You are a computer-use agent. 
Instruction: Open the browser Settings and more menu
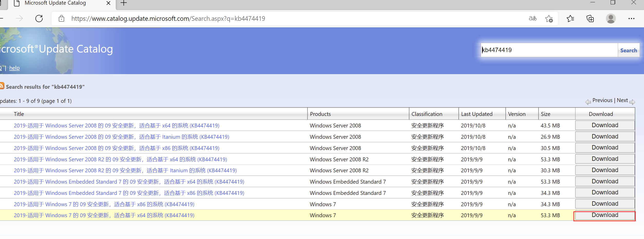tap(631, 18)
